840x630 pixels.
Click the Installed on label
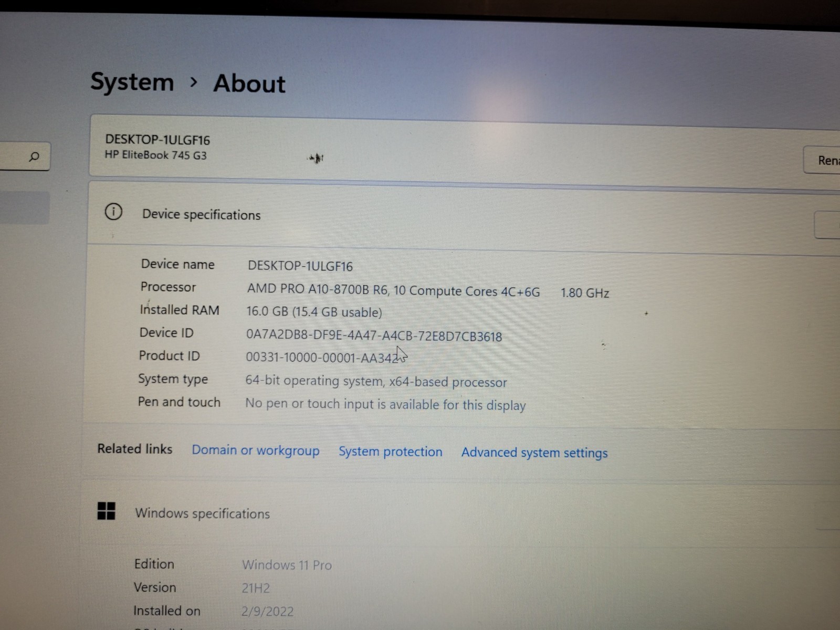tap(166, 611)
